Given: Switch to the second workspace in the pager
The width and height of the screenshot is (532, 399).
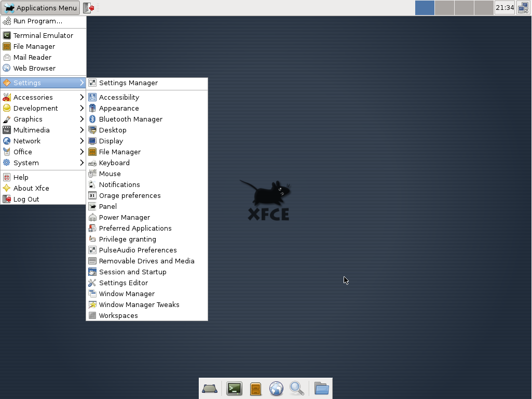Looking at the screenshot, I should point(444,8).
